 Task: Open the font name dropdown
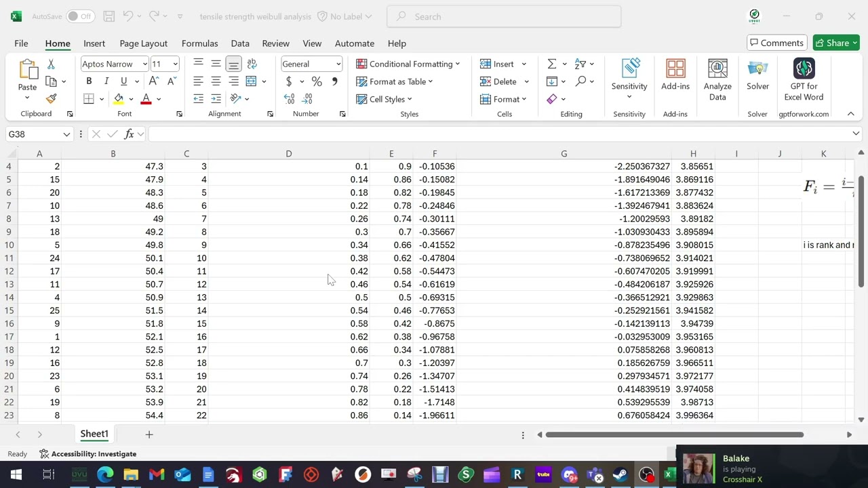(144, 64)
